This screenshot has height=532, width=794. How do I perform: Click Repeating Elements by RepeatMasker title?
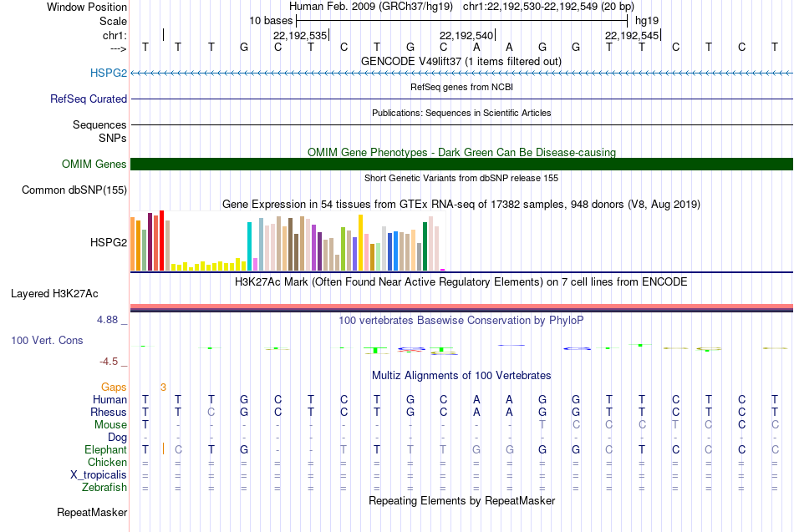pos(462,500)
